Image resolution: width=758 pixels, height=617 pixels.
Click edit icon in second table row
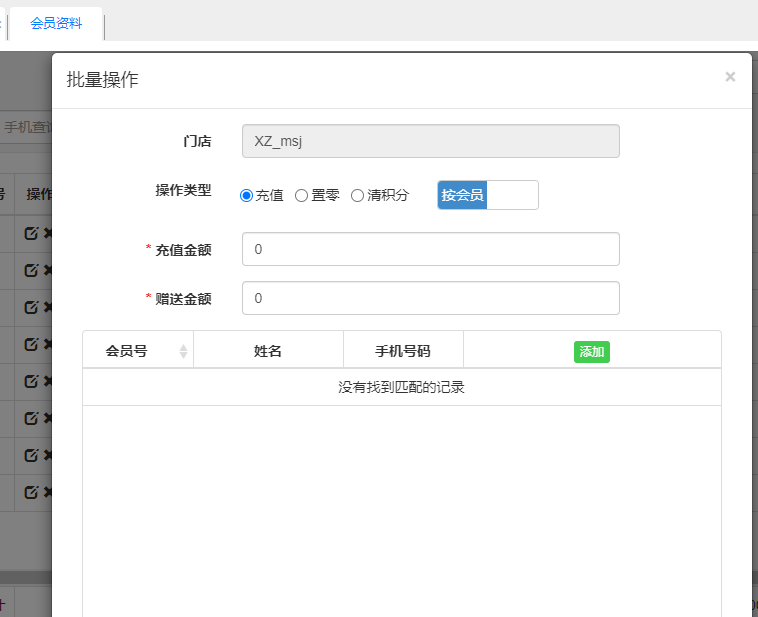31,270
